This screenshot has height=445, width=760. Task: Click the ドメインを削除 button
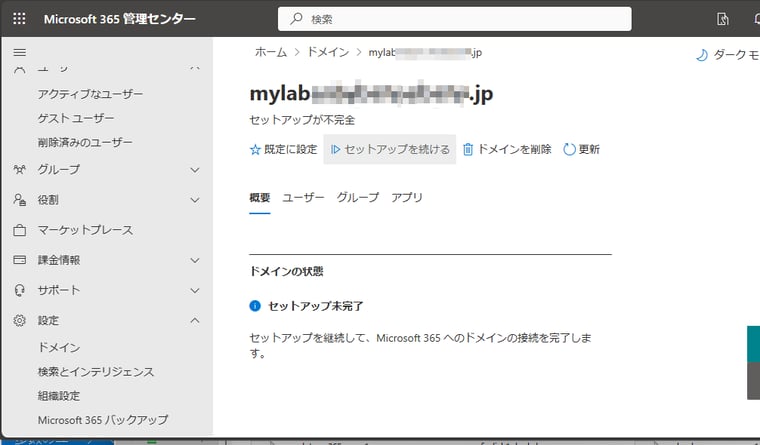507,149
